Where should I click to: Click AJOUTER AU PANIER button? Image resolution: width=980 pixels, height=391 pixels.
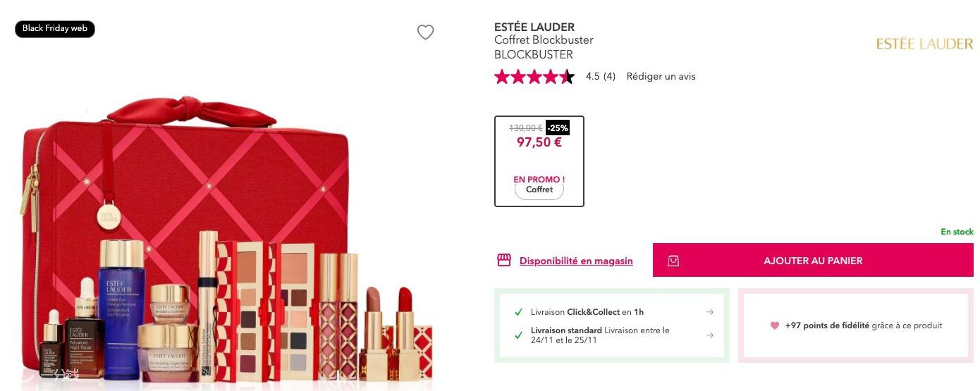813,261
